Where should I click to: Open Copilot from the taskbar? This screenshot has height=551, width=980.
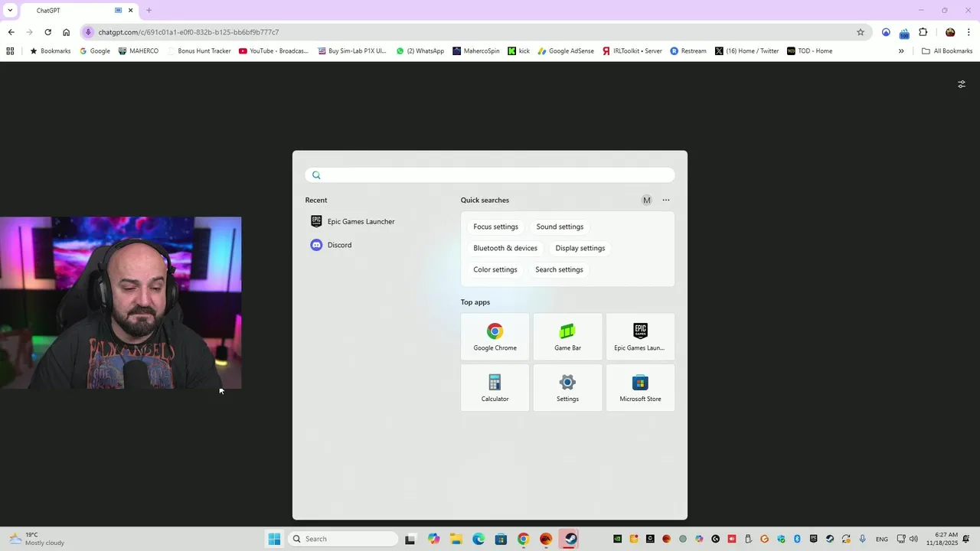tap(434, 539)
